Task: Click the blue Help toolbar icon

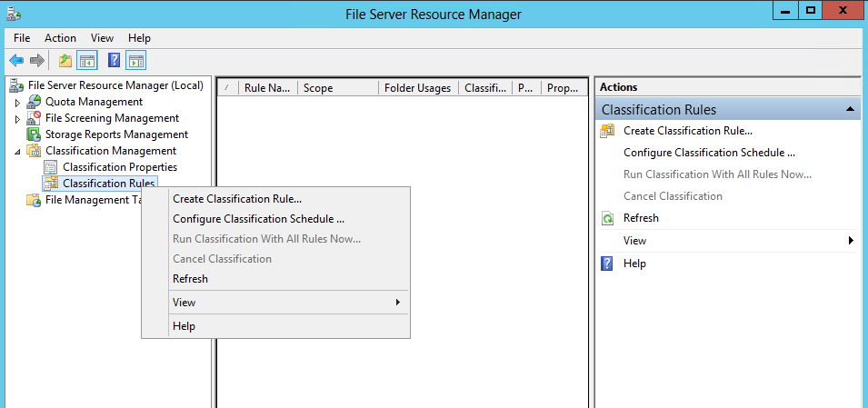Action: point(115,61)
